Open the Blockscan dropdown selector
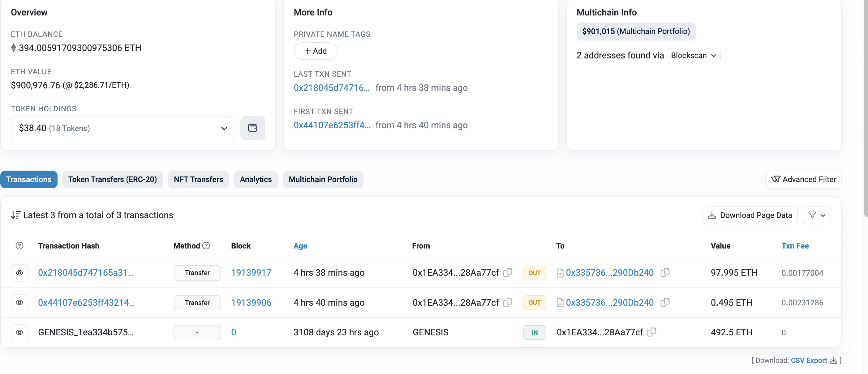 click(x=693, y=56)
